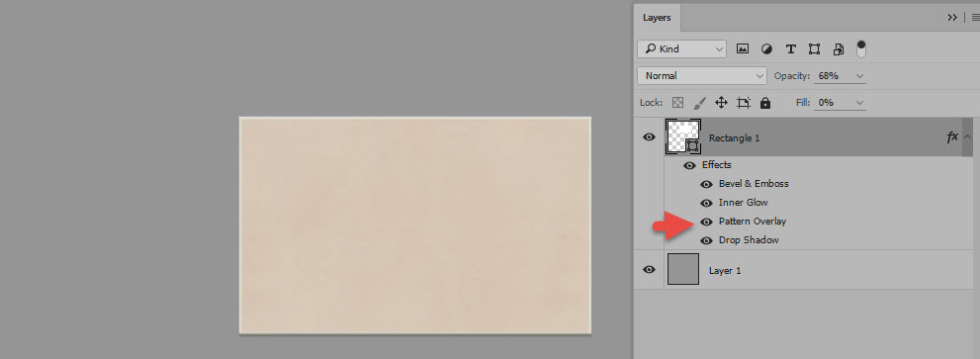
Task: Select the Layers panel tab
Action: tap(657, 18)
